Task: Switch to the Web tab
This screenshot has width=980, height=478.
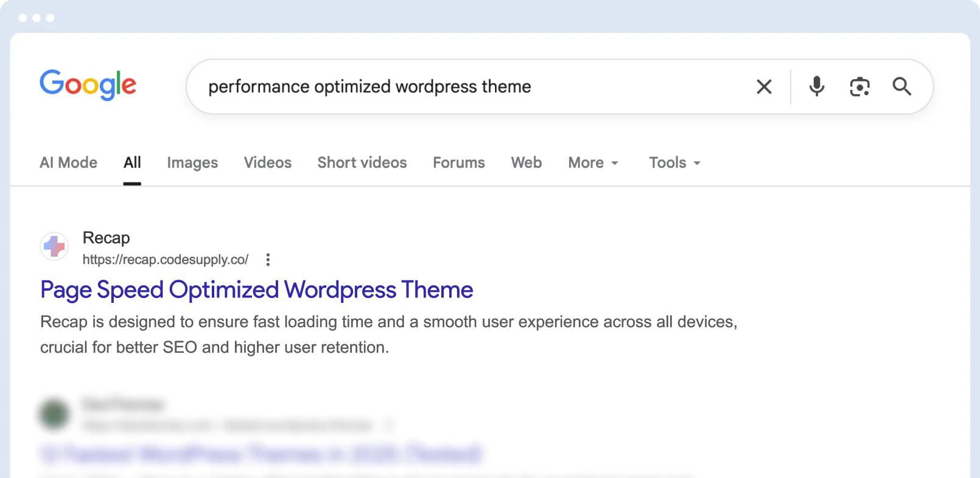Action: (527, 162)
